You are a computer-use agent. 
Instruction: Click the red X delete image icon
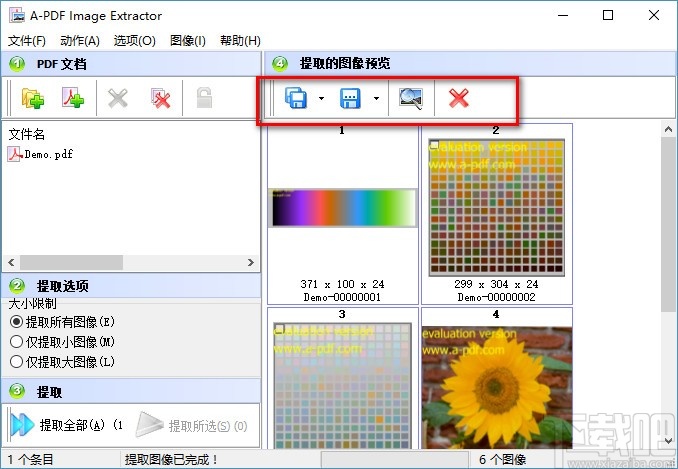[x=458, y=98]
